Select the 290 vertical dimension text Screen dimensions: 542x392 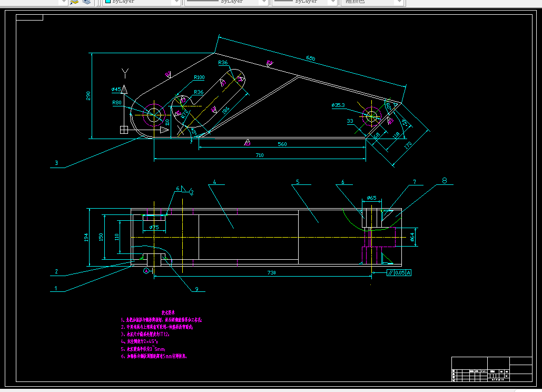(x=88, y=96)
